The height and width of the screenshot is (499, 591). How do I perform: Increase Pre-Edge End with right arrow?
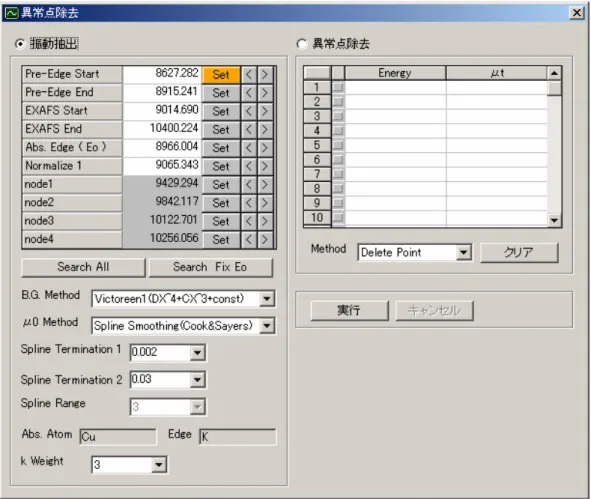pos(265,93)
